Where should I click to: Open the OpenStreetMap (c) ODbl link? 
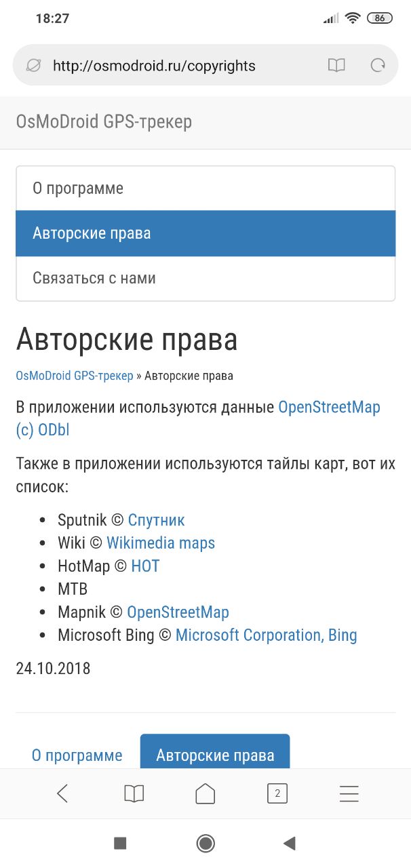point(198,419)
